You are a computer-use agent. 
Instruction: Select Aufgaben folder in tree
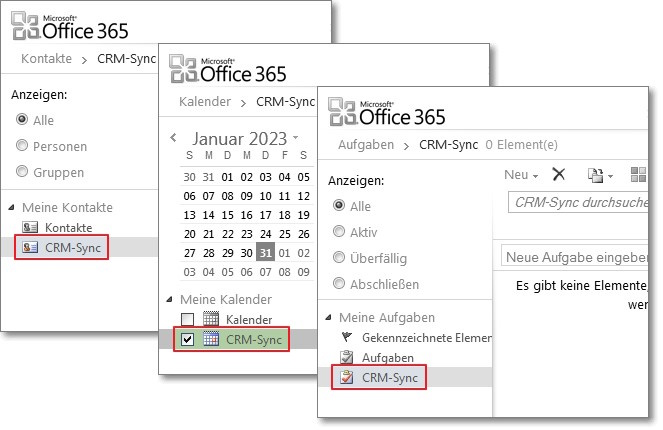[x=388, y=357]
